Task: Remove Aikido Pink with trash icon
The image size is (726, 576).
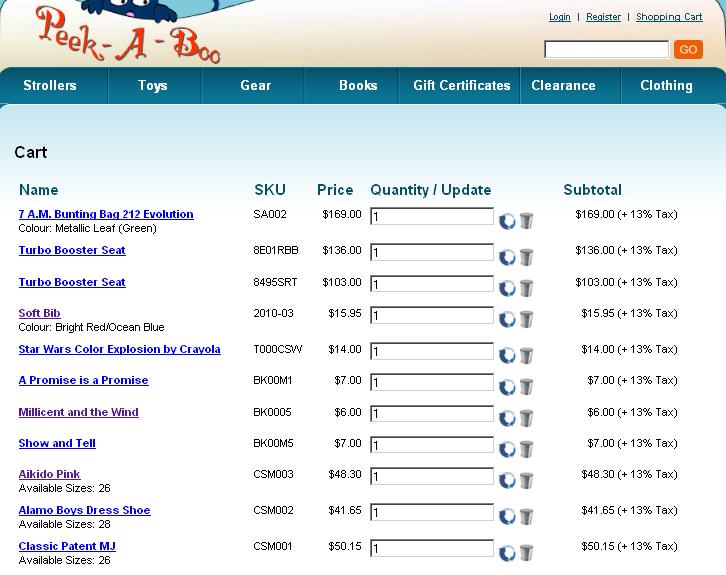Action: tap(526, 480)
